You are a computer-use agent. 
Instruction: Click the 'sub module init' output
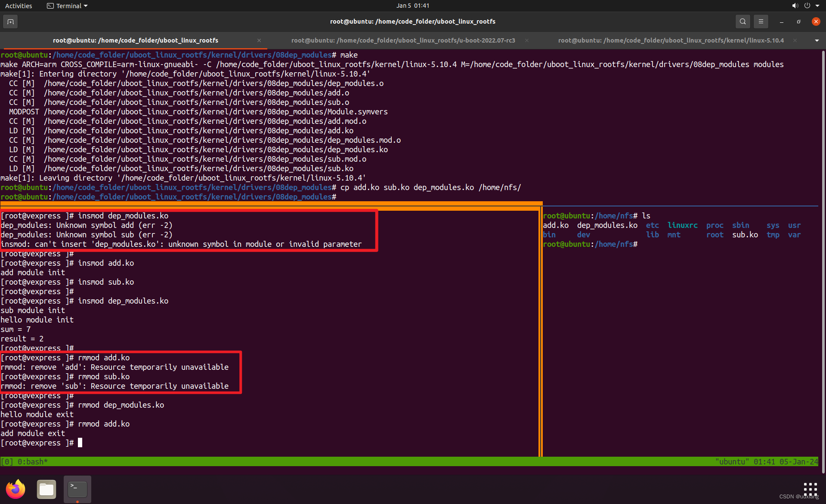tap(33, 310)
